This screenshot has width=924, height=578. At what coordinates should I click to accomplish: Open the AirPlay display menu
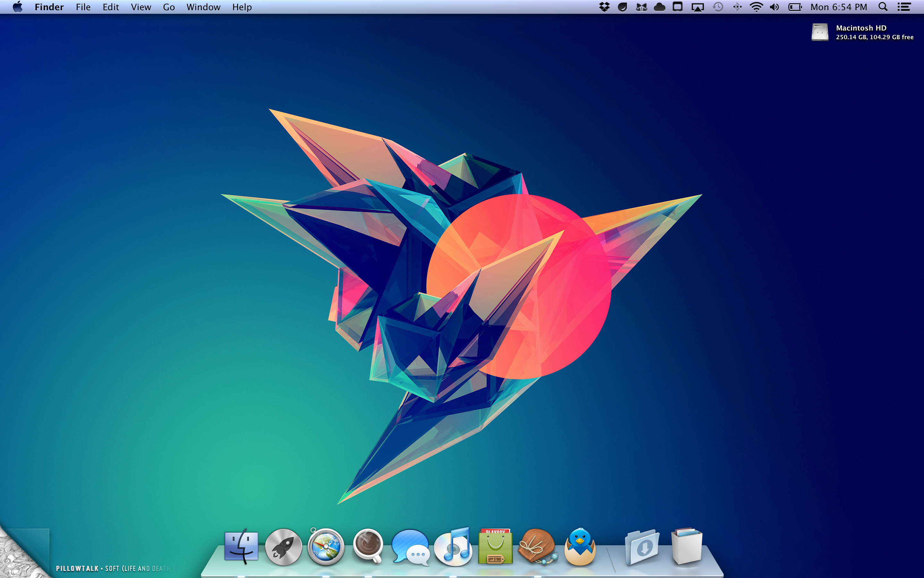pos(697,7)
